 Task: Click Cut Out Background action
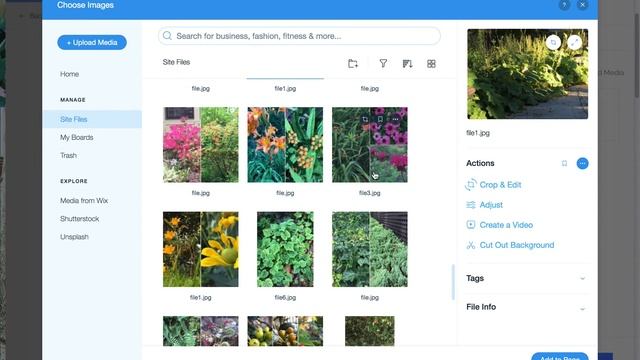click(x=517, y=245)
